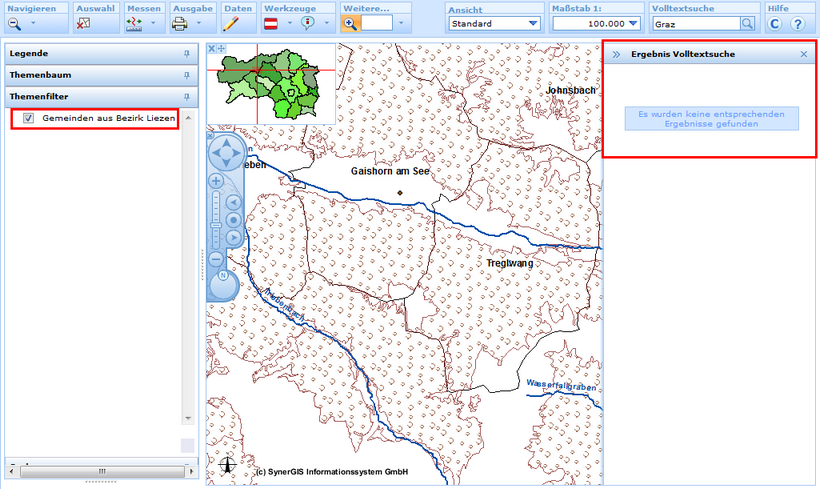820x489 pixels.
Task: Click the plus zoom-in button on map
Action: coord(215,181)
